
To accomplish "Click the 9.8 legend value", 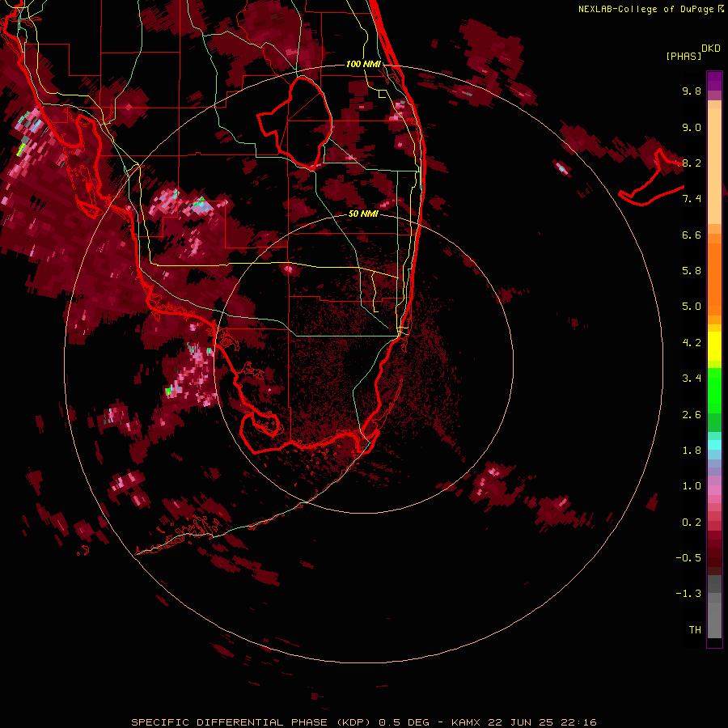I will coord(692,91).
